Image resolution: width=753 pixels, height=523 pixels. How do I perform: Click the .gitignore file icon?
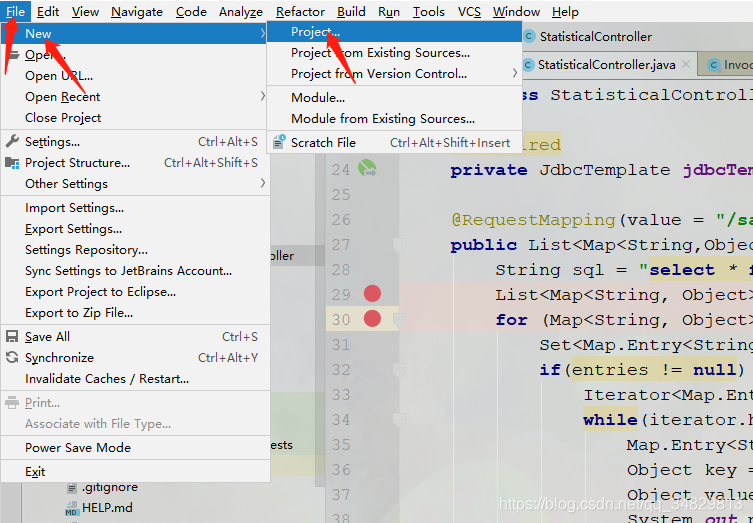[72, 488]
